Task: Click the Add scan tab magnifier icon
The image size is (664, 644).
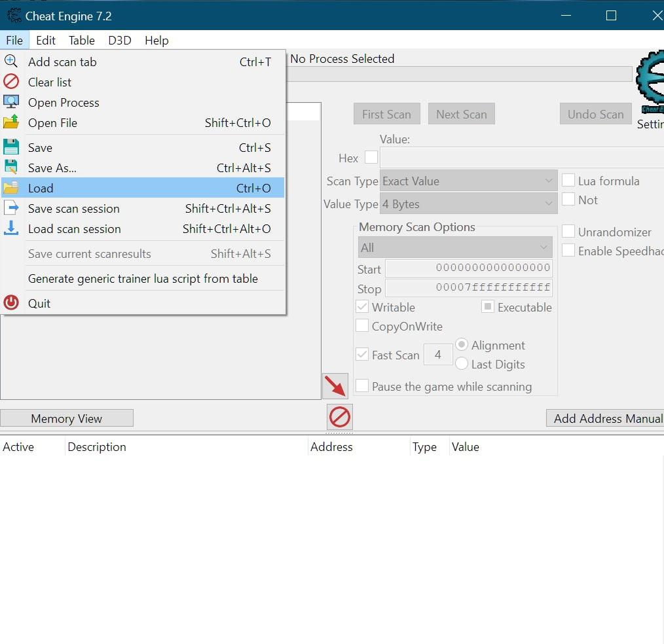Action: tap(11, 62)
